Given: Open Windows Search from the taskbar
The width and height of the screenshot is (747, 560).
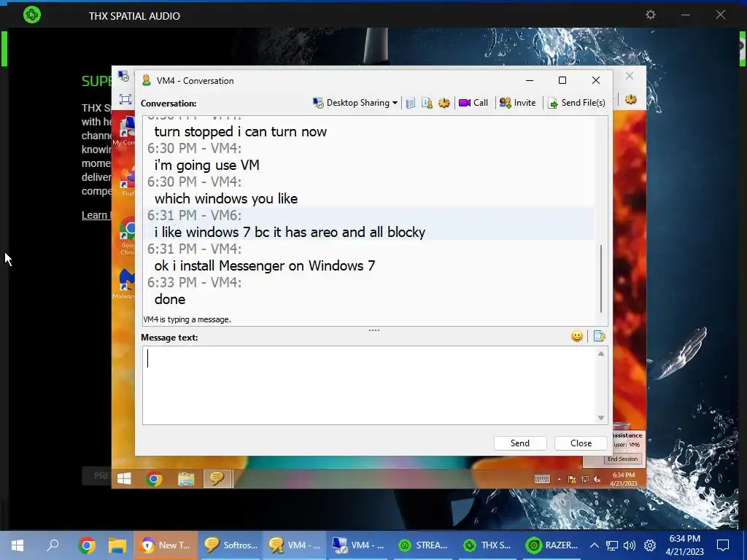Looking at the screenshot, I should pos(53,545).
